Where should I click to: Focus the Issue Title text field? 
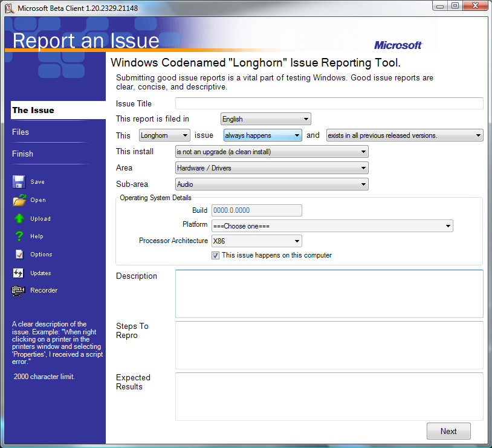pyautogui.click(x=329, y=103)
